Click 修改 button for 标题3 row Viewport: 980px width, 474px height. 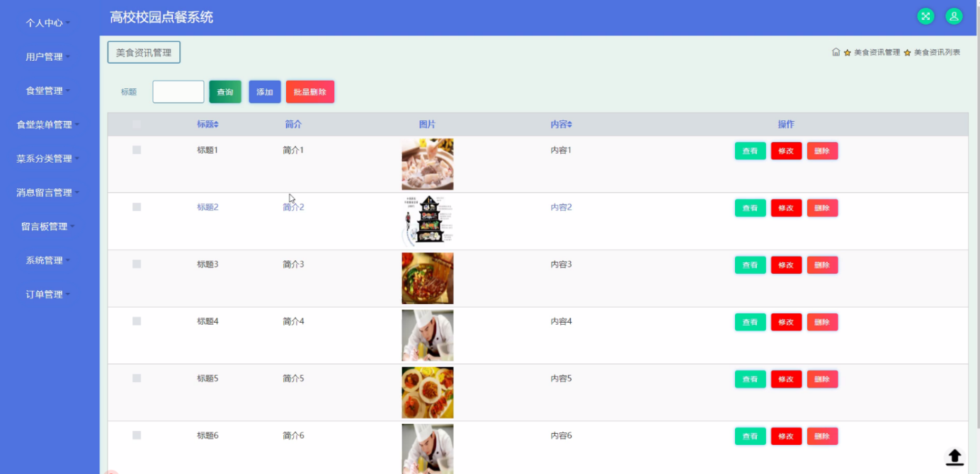(x=786, y=265)
